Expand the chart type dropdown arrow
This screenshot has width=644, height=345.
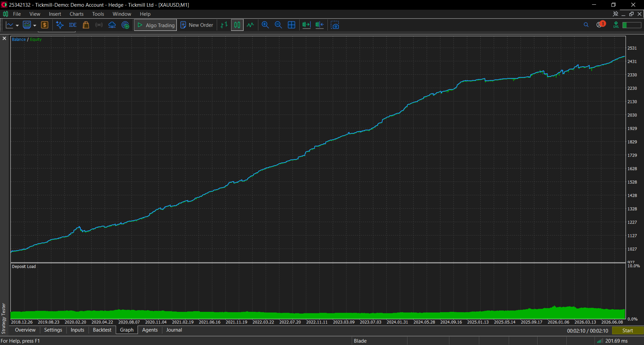click(17, 25)
